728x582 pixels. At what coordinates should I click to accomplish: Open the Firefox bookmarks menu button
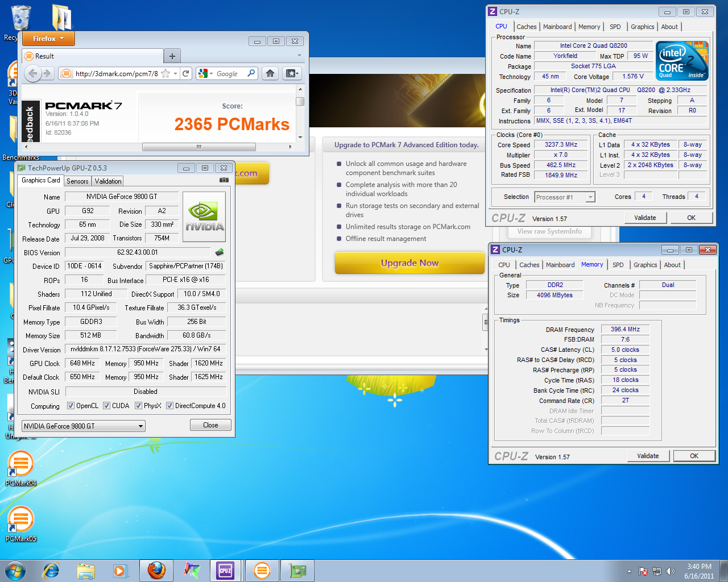pos(292,73)
